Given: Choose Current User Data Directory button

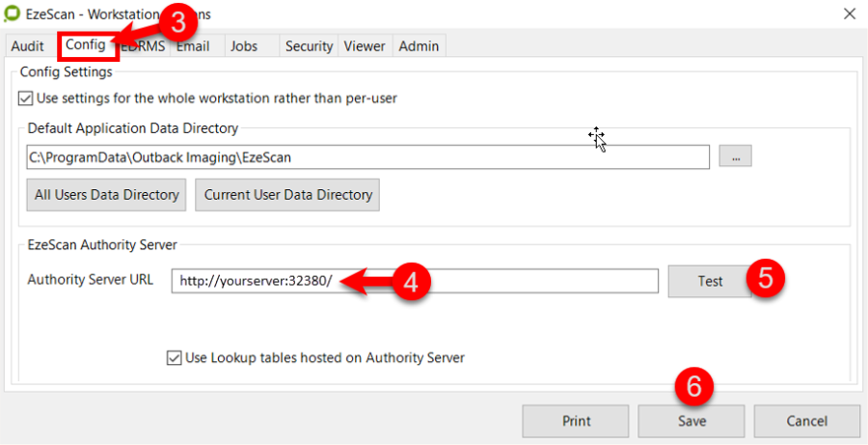Looking at the screenshot, I should [x=287, y=195].
